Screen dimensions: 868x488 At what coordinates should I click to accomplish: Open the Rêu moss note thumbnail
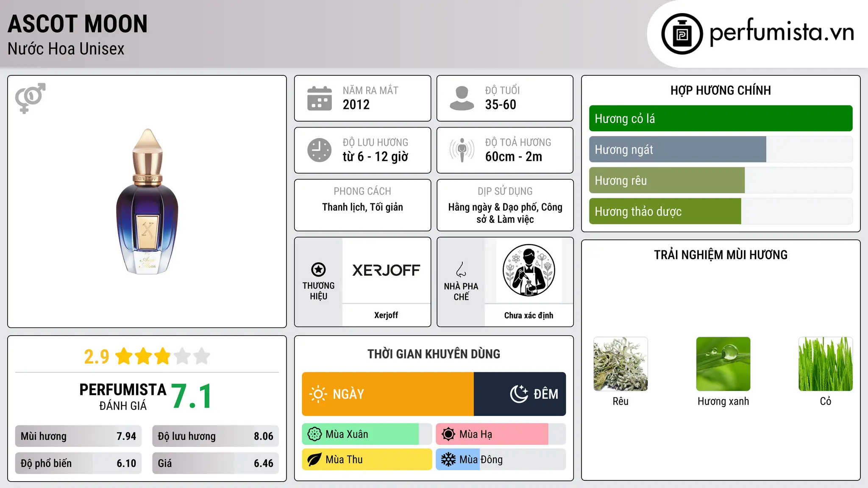(x=620, y=364)
